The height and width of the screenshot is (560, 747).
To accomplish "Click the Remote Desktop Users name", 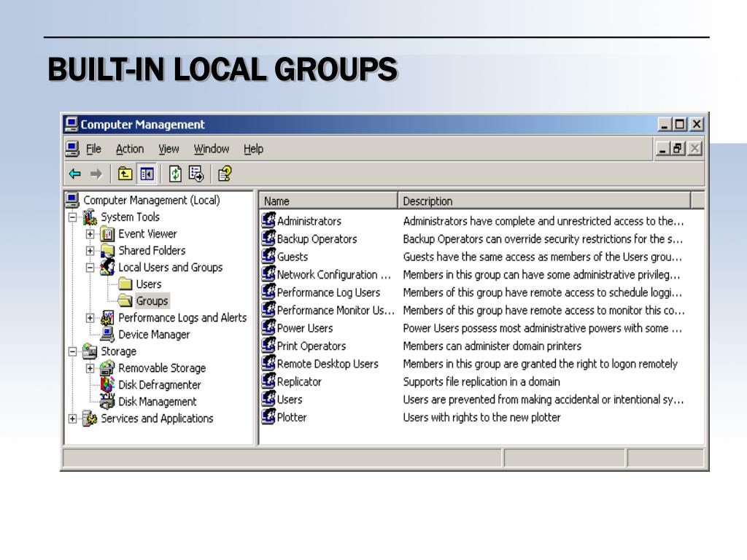I will (x=328, y=364).
